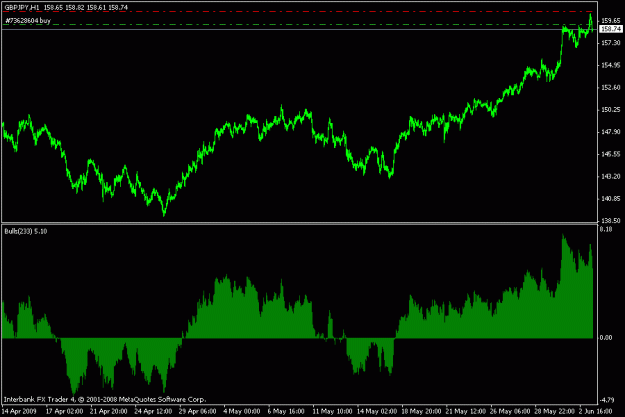Click the 21 Apr 20:00 time axis label
The height and width of the screenshot is (417, 625).
point(108,411)
